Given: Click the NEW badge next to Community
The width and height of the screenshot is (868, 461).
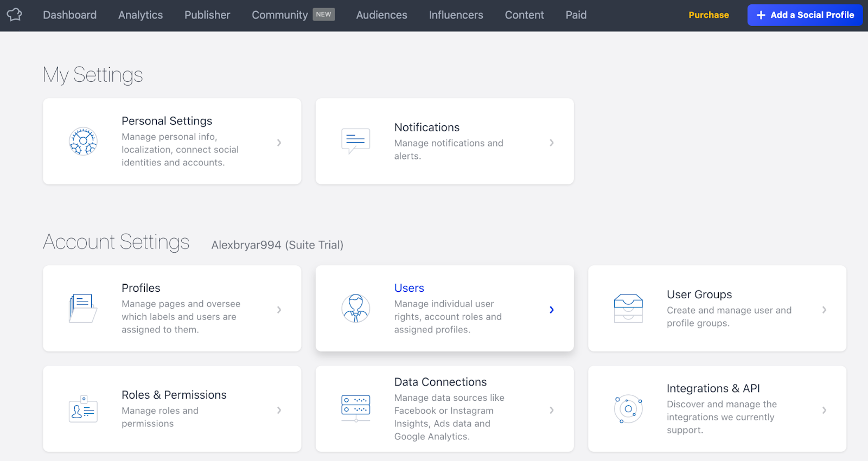Looking at the screenshot, I should click(x=324, y=15).
